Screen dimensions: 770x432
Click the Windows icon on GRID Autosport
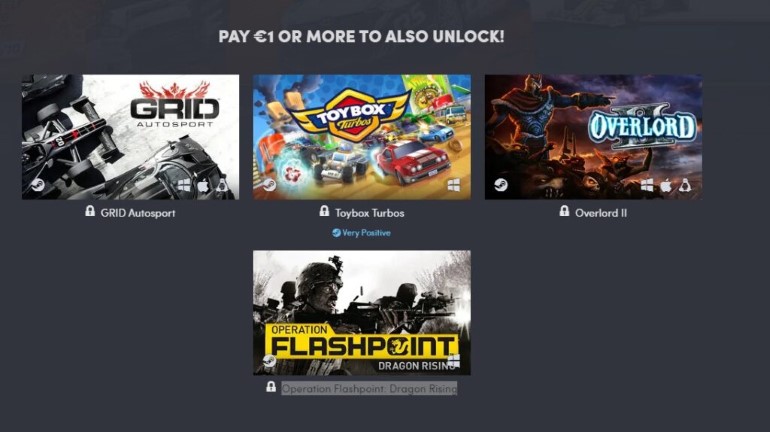tap(184, 185)
